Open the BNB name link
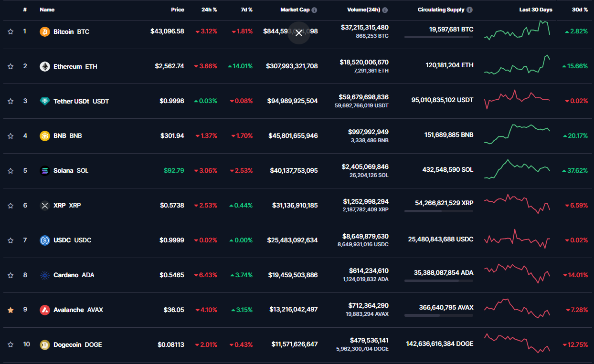The image size is (594, 364). tap(68, 135)
